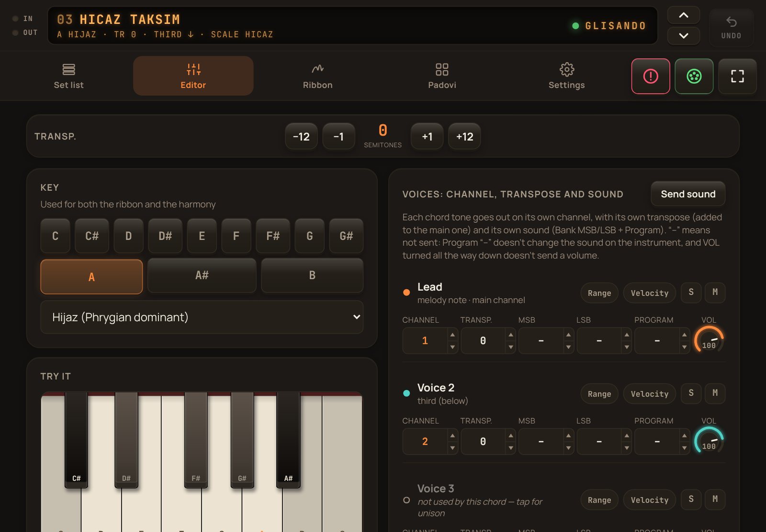
Task: Transpose up 12 semitones
Action: [x=464, y=136]
